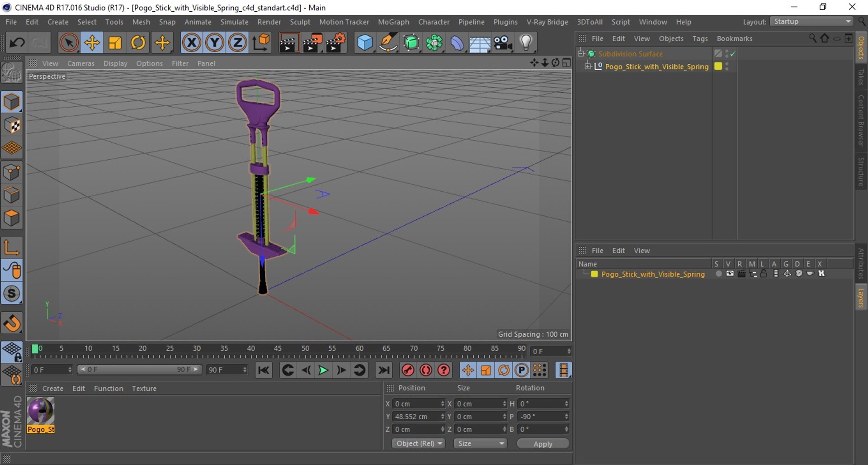
Task: Click Record Active Objects button
Action: point(408,370)
